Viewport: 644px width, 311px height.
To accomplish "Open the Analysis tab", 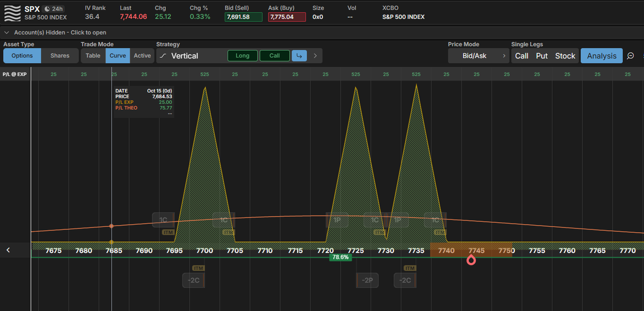I will [x=602, y=56].
